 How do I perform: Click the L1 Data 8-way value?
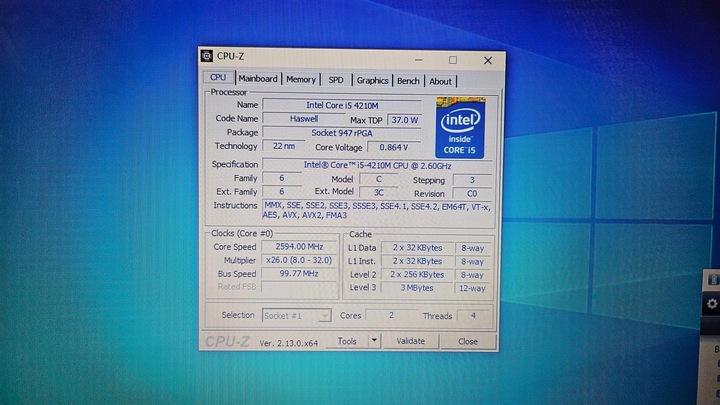tap(472, 248)
